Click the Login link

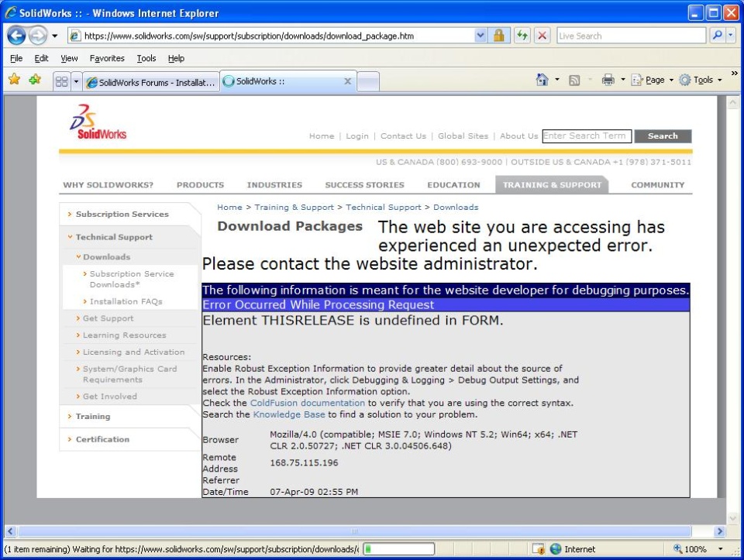pos(356,136)
